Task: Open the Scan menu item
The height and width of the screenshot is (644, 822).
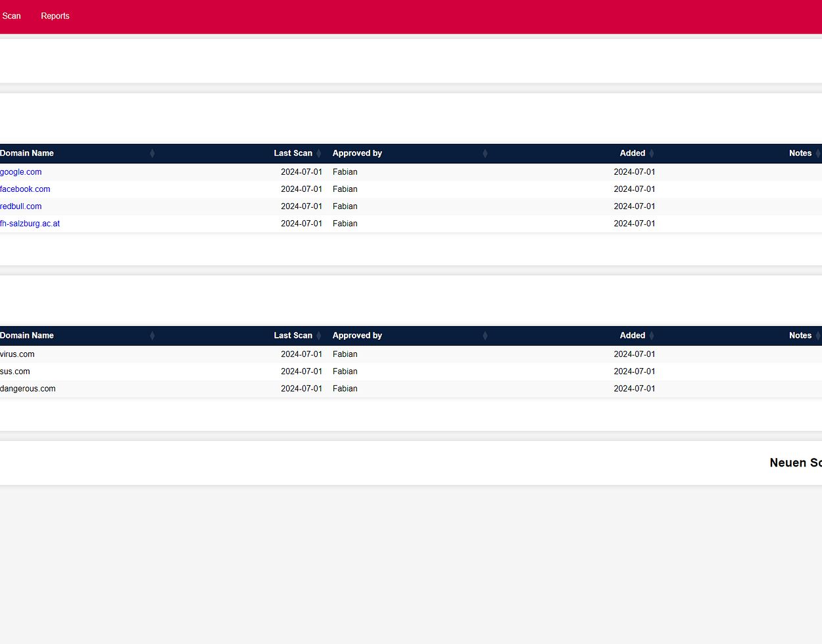Action: tap(11, 16)
